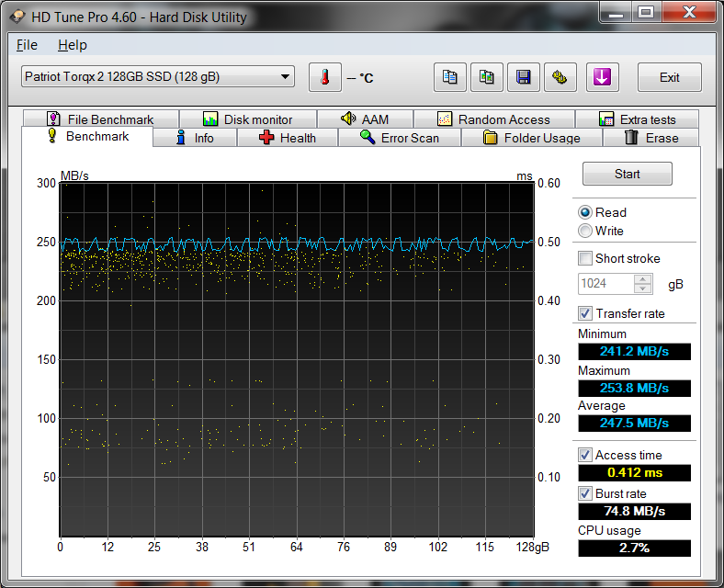Copy benchmark info to clipboard
This screenshot has width=724, height=588.
pos(450,77)
